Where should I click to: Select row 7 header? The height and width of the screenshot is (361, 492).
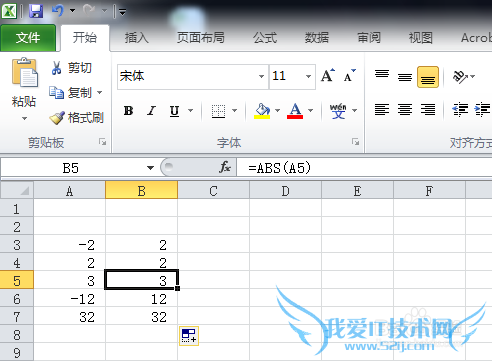17,316
